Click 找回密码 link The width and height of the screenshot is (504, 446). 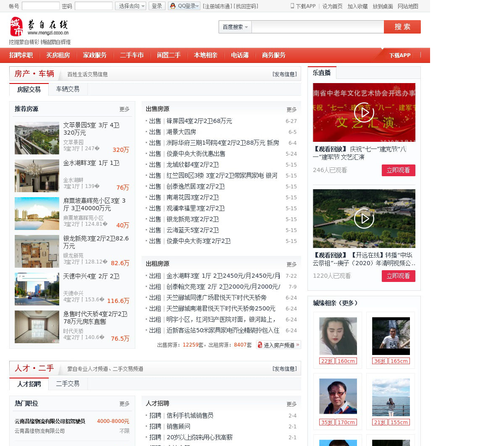pos(246,6)
